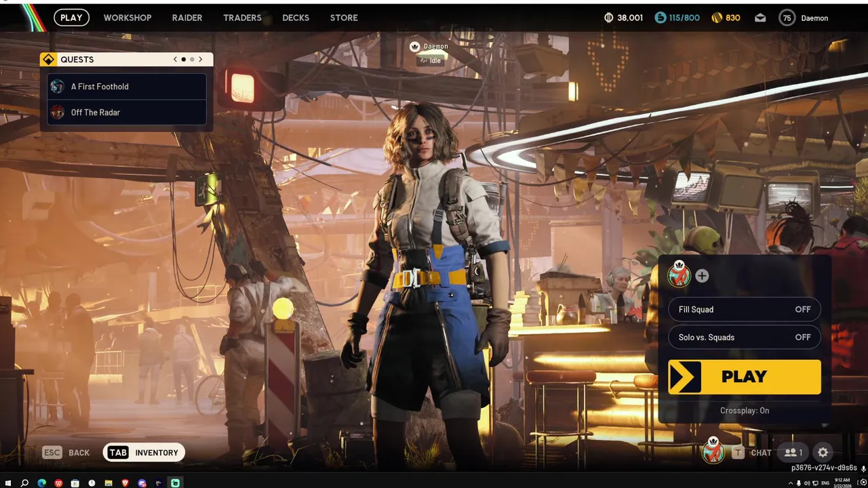Click the gold Raider Tokens icon beside 830
This screenshot has height=488, width=868.
[x=717, y=18]
